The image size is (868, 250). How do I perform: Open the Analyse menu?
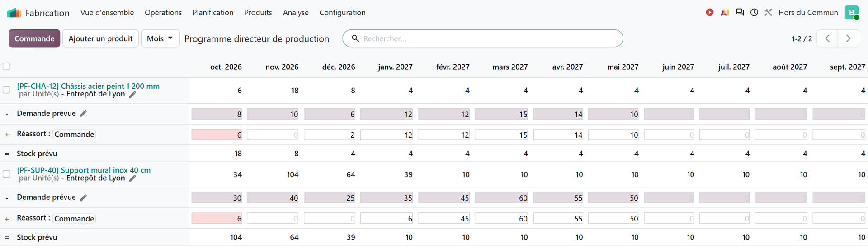click(x=296, y=13)
